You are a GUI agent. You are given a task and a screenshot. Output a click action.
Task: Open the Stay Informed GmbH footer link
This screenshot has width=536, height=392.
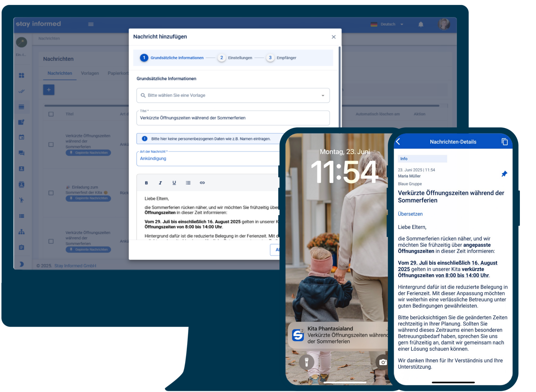[x=75, y=266]
